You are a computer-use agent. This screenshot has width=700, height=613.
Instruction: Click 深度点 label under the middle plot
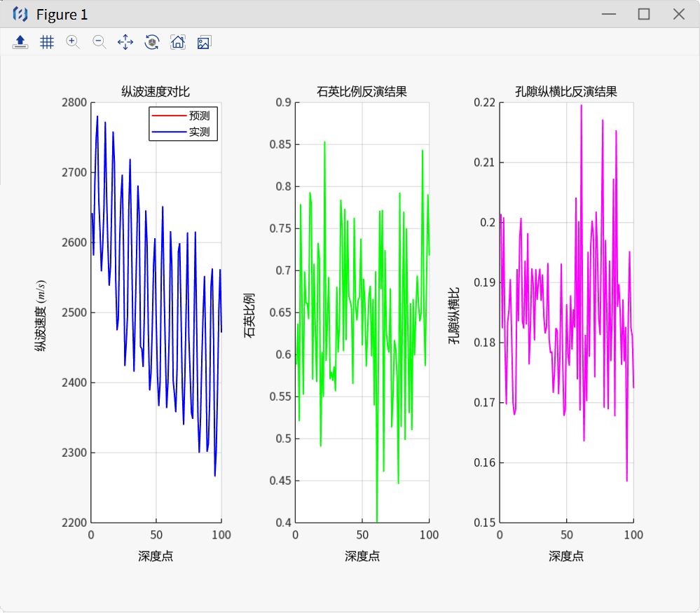tap(362, 556)
